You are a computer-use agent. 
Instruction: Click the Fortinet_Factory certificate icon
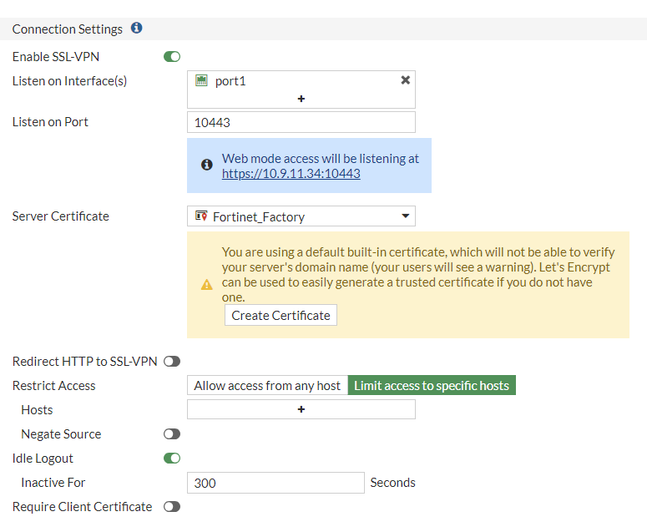tap(201, 216)
